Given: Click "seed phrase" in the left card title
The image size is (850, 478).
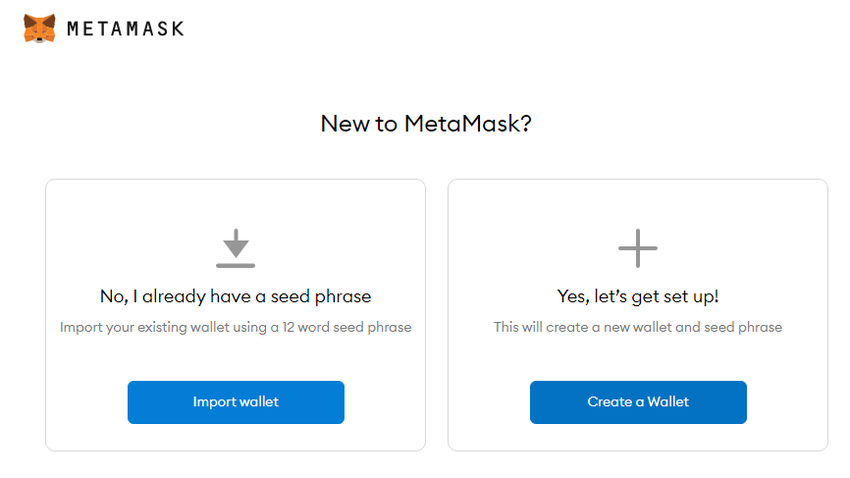Looking at the screenshot, I should pos(328,296).
